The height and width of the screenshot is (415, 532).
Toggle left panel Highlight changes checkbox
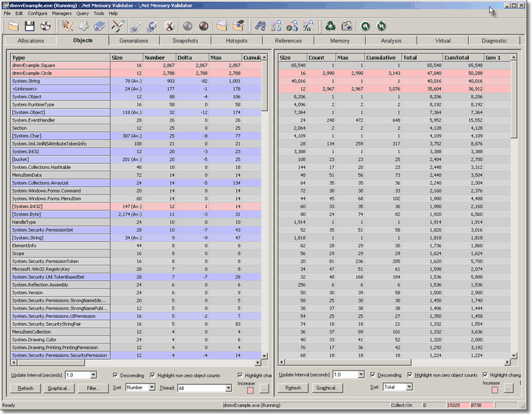(240, 375)
